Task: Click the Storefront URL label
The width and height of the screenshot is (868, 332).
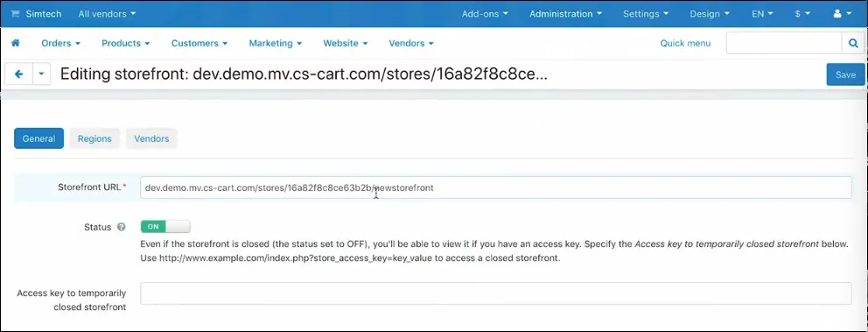Action: coord(92,187)
